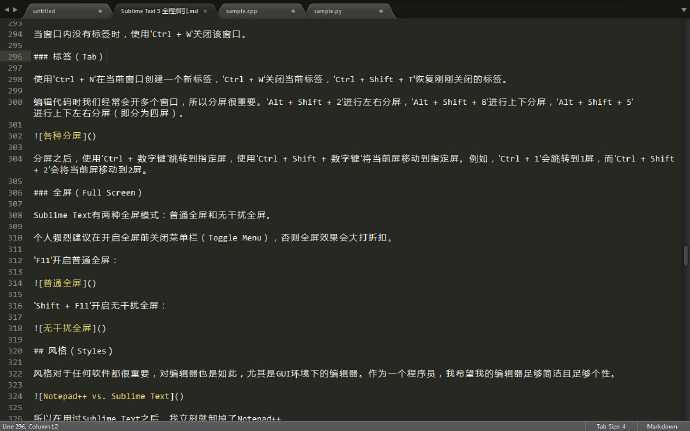Click the line "'F11'开启普通全屏"

pos(75,260)
